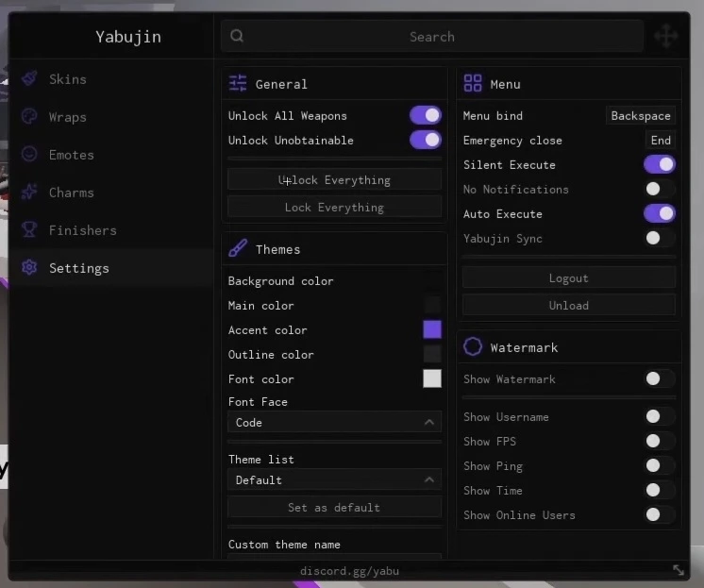Click the Finishers trophy icon

(29, 229)
